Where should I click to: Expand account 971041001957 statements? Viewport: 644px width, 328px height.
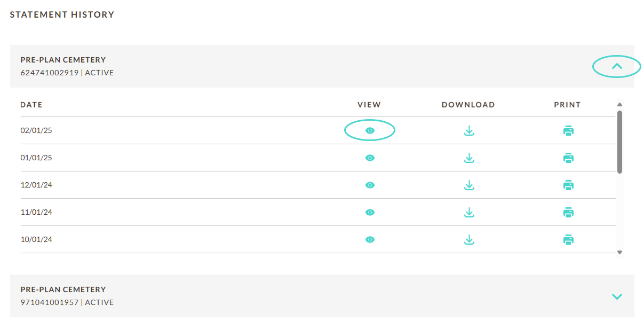[x=617, y=296]
